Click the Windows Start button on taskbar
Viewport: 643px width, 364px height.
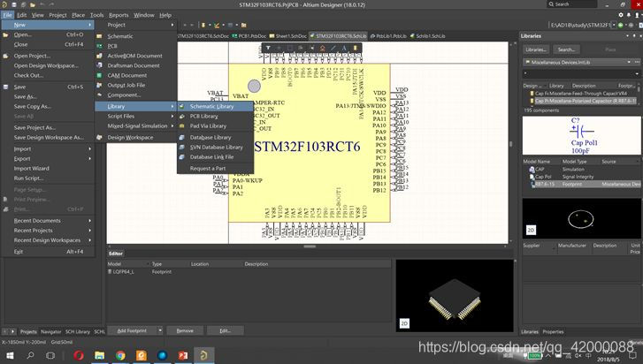point(11,355)
